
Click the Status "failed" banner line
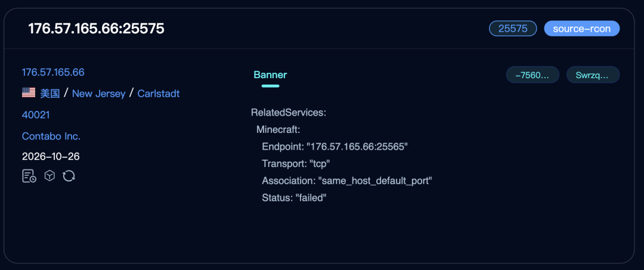pos(294,198)
